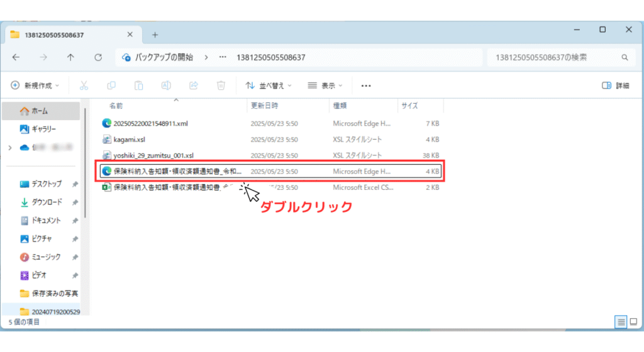Image resolution: width=644 pixels, height=352 pixels.
Task: Click pin icon beside ダウンロード
Action: 75,202
